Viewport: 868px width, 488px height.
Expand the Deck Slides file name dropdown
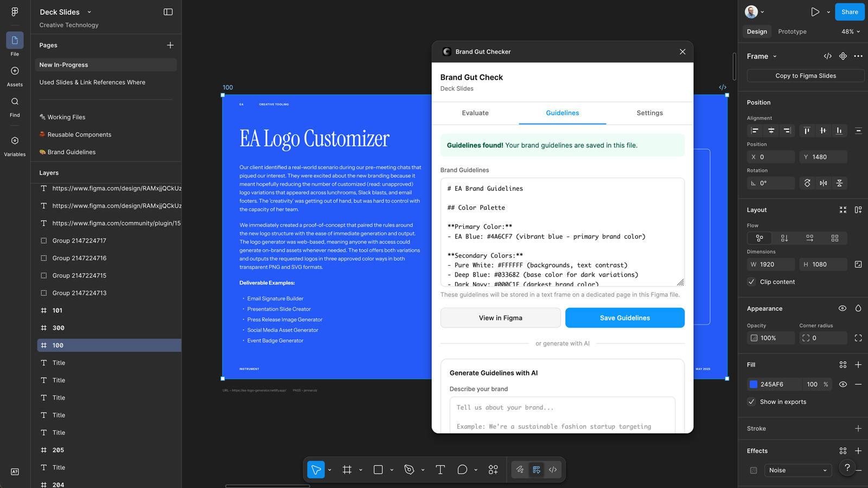click(90, 12)
